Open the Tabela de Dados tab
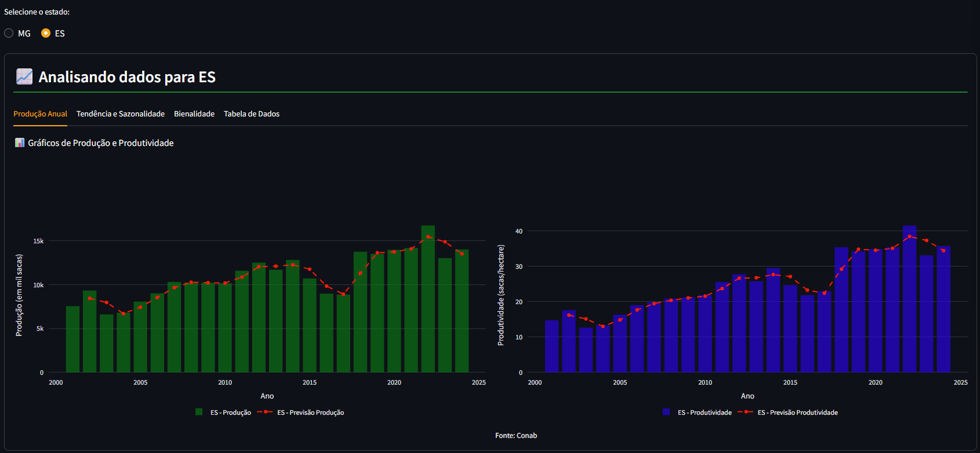Screen dimensions: 980x453 [x=251, y=114]
